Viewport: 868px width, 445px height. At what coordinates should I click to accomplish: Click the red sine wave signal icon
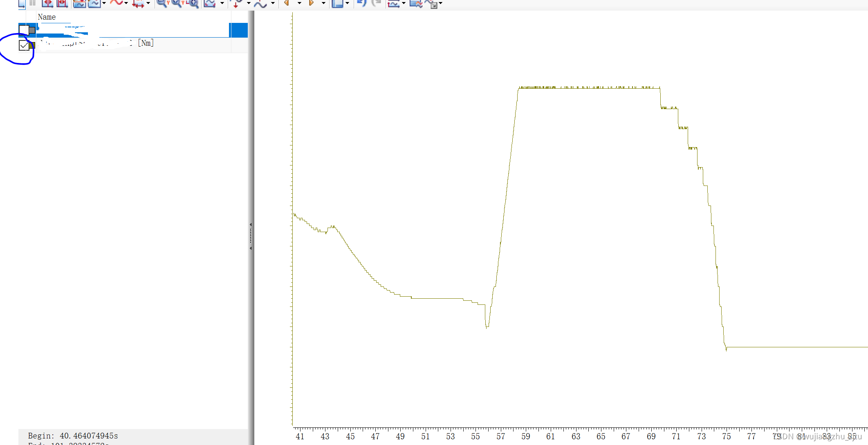click(116, 3)
